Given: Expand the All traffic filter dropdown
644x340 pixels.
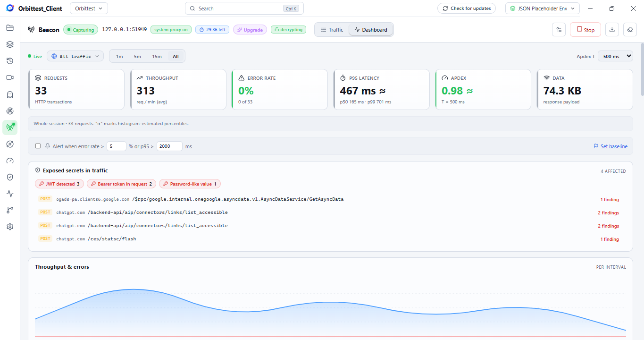Looking at the screenshot, I should (75, 56).
